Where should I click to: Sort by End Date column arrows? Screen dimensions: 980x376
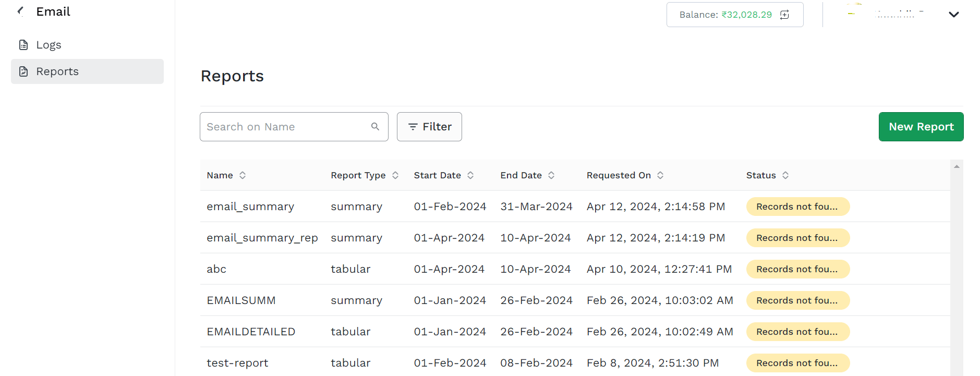(x=551, y=175)
